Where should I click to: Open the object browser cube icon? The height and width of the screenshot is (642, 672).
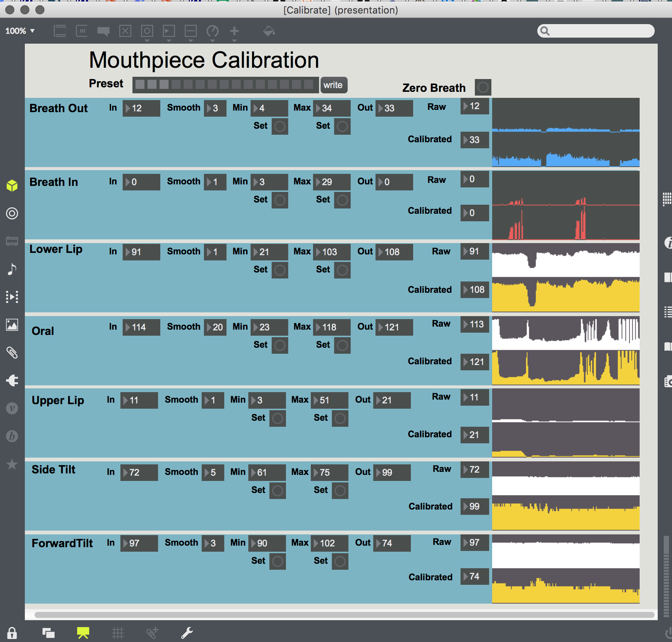coord(12,186)
